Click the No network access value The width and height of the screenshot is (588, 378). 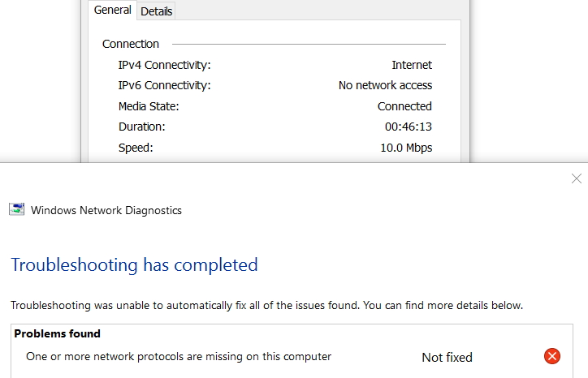click(385, 85)
